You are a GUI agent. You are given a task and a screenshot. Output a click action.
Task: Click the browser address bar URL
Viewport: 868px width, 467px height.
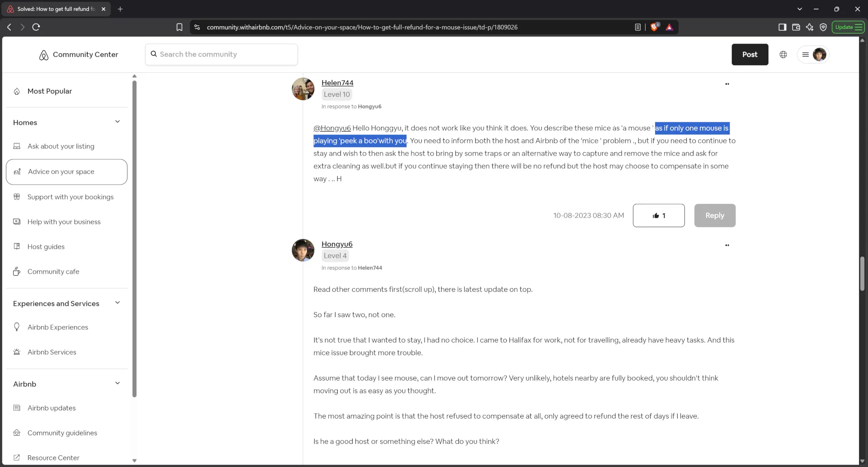click(x=362, y=27)
